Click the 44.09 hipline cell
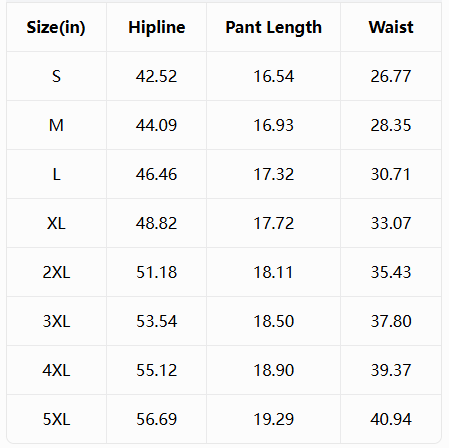449x448 pixels. pyautogui.click(x=156, y=125)
